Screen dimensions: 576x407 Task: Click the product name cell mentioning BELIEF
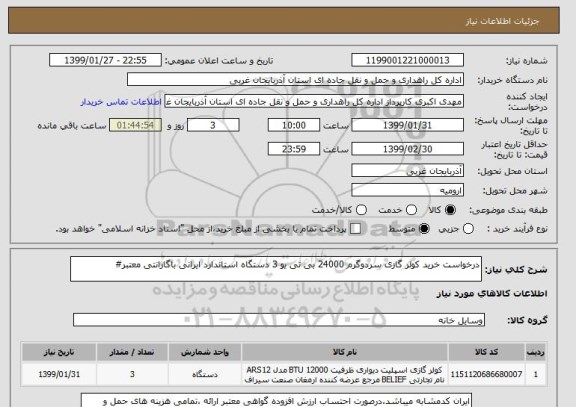[345, 374]
